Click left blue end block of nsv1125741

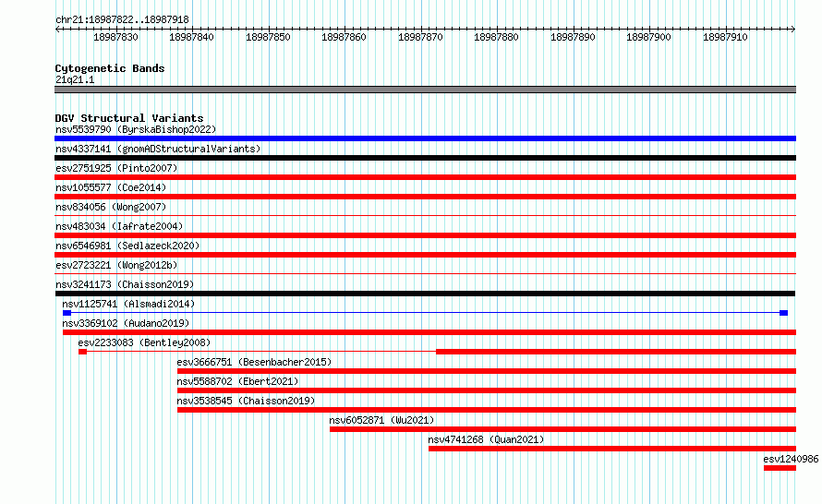pos(66,313)
